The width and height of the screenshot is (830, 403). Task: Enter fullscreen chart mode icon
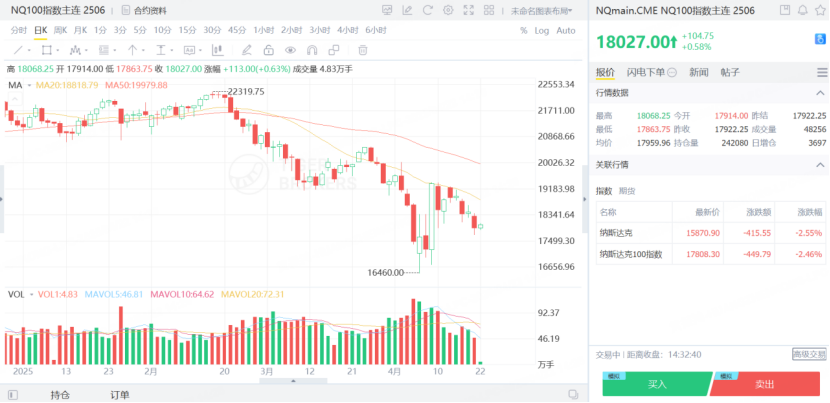(x=468, y=10)
